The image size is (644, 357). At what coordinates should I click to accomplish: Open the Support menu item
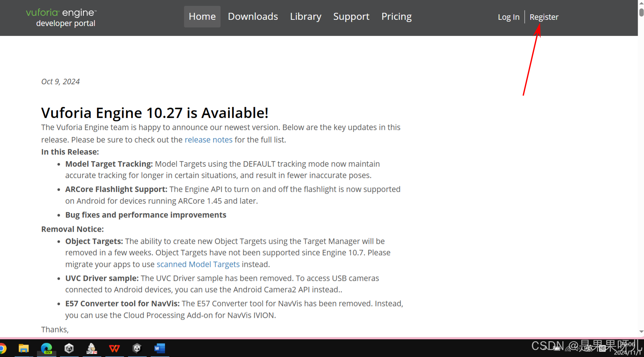351,16
